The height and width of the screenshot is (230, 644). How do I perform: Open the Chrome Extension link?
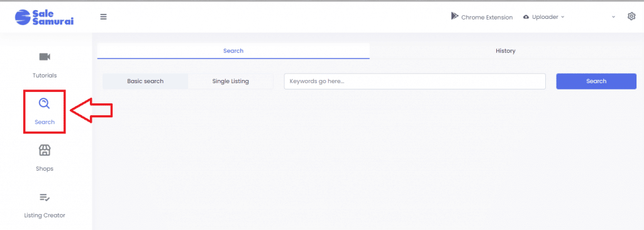(487, 17)
